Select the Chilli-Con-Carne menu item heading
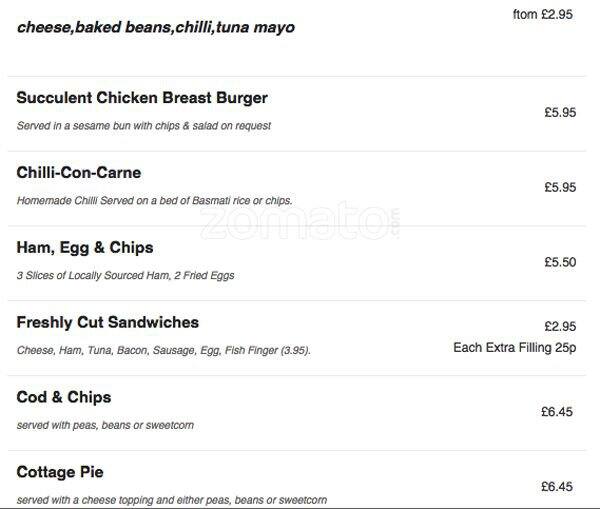Screen dimensions: 600x509 point(79,173)
